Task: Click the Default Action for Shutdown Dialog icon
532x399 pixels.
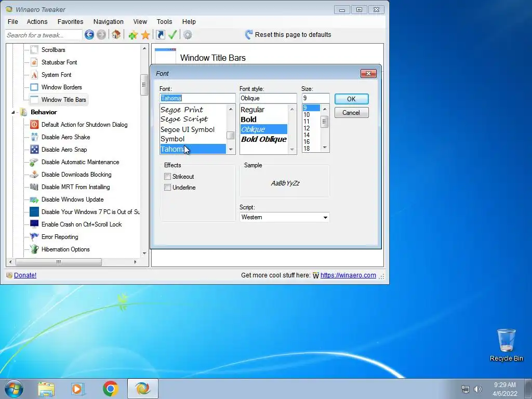Action: (x=34, y=125)
